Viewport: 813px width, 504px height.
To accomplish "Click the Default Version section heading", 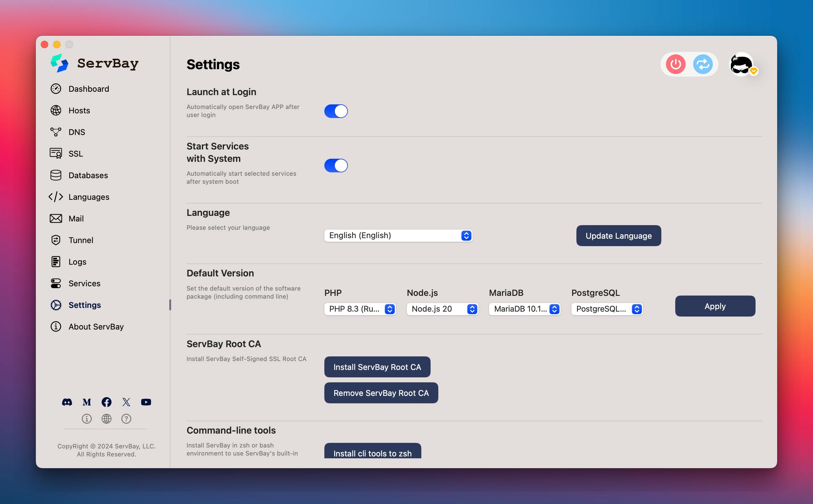I will pyautogui.click(x=220, y=273).
